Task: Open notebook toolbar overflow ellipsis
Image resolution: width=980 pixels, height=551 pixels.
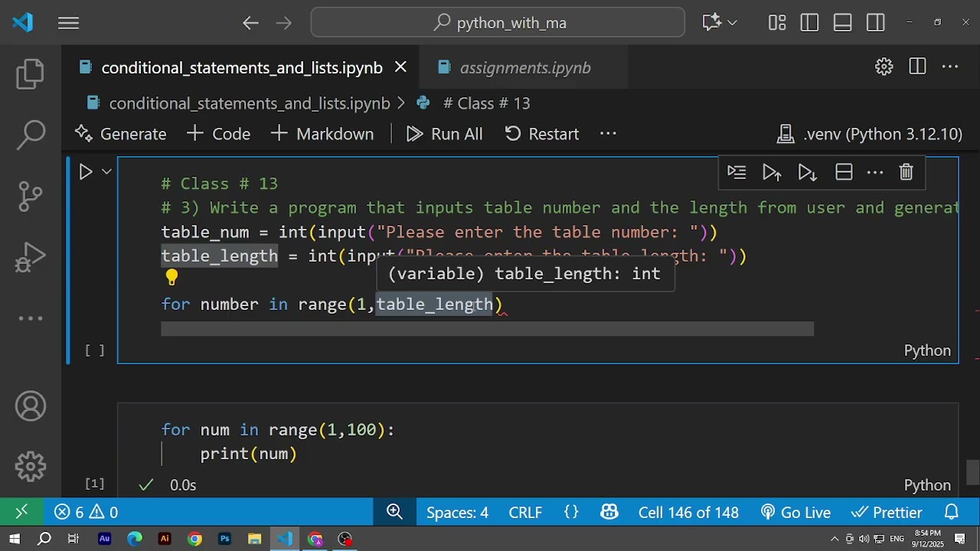Action: tap(608, 134)
